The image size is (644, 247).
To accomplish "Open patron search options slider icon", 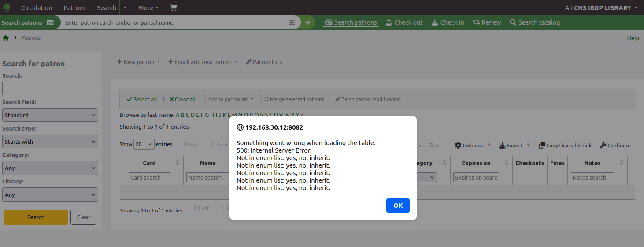I will 292,22.
